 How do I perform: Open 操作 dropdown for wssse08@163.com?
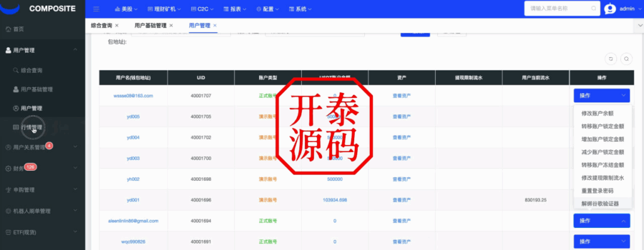pos(602,95)
